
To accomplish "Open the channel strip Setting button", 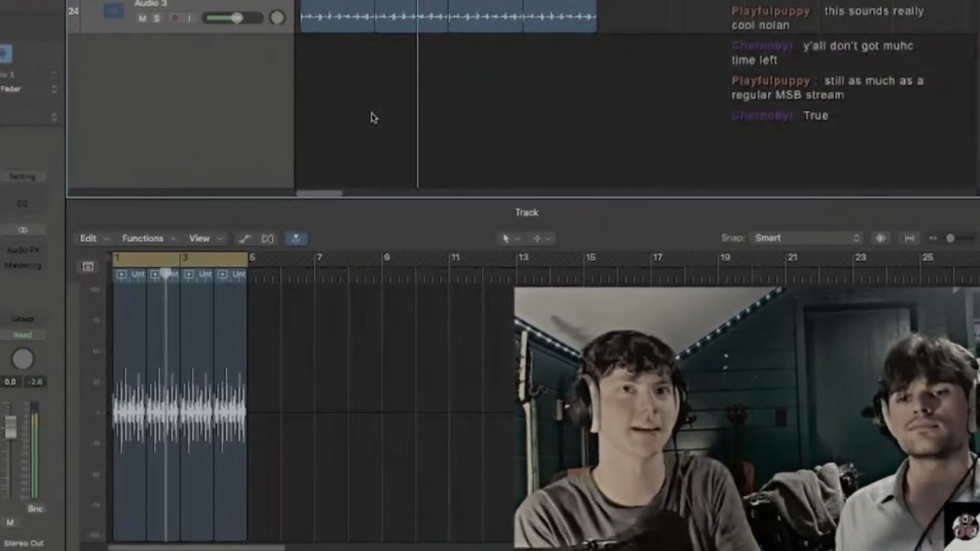I will pyautogui.click(x=22, y=177).
